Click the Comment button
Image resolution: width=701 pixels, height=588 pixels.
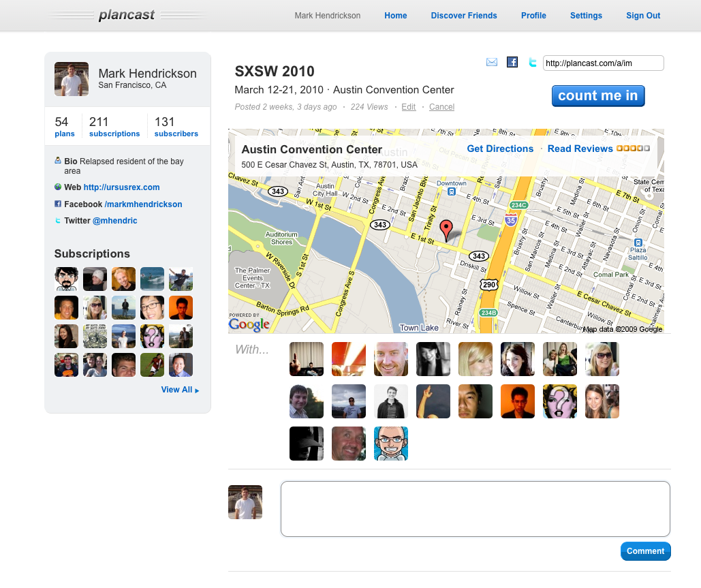tap(646, 551)
